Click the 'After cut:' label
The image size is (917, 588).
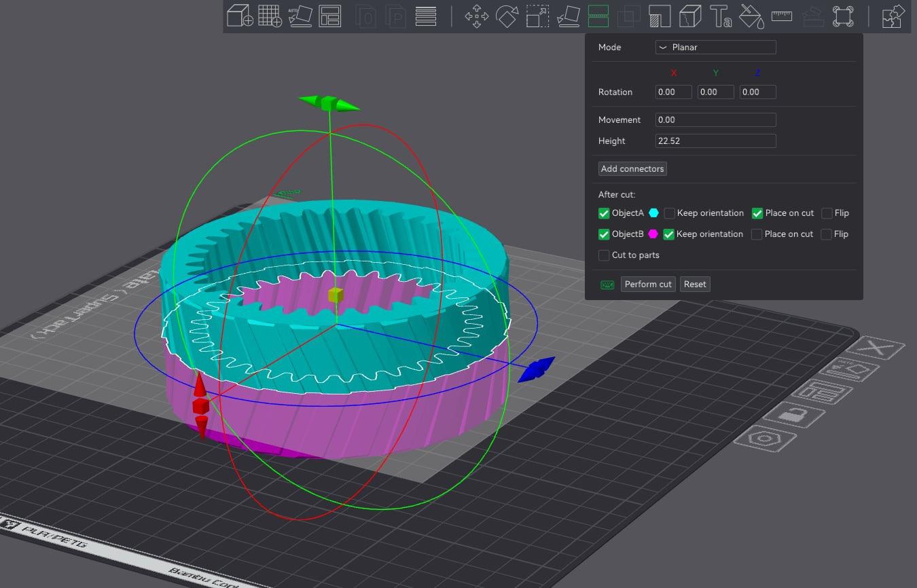click(617, 195)
